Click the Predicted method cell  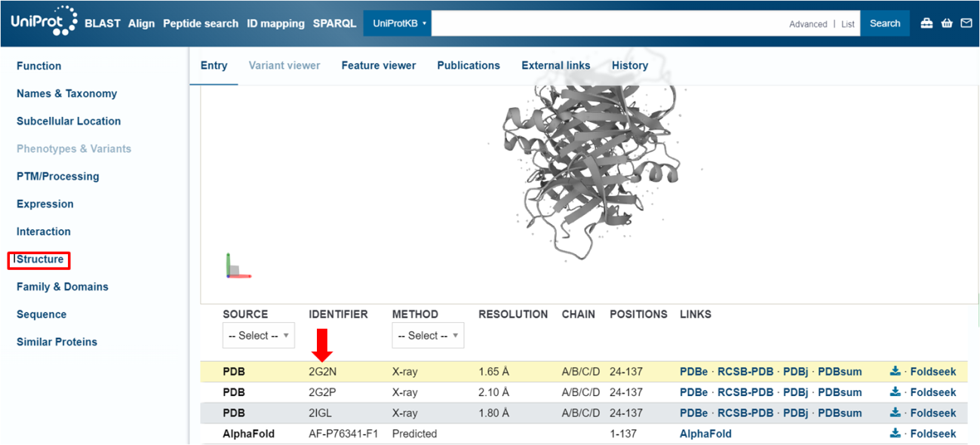pos(414,434)
